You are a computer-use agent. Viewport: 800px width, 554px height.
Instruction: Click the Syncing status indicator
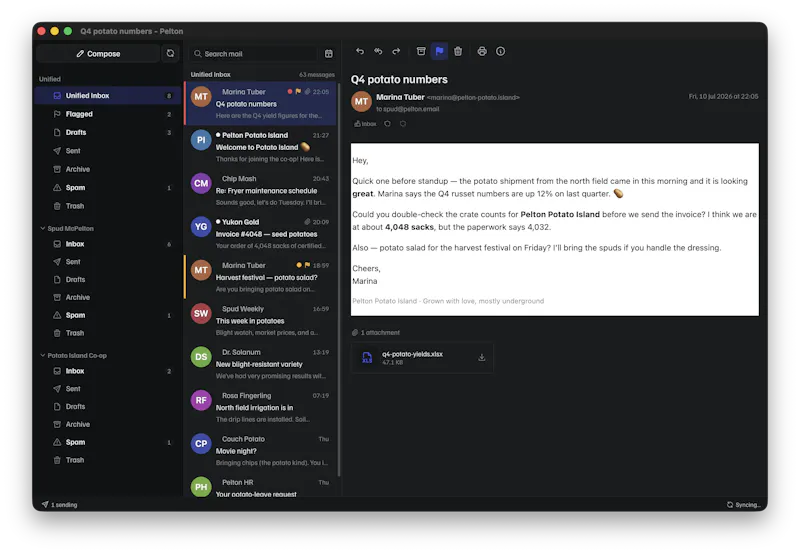pos(743,505)
